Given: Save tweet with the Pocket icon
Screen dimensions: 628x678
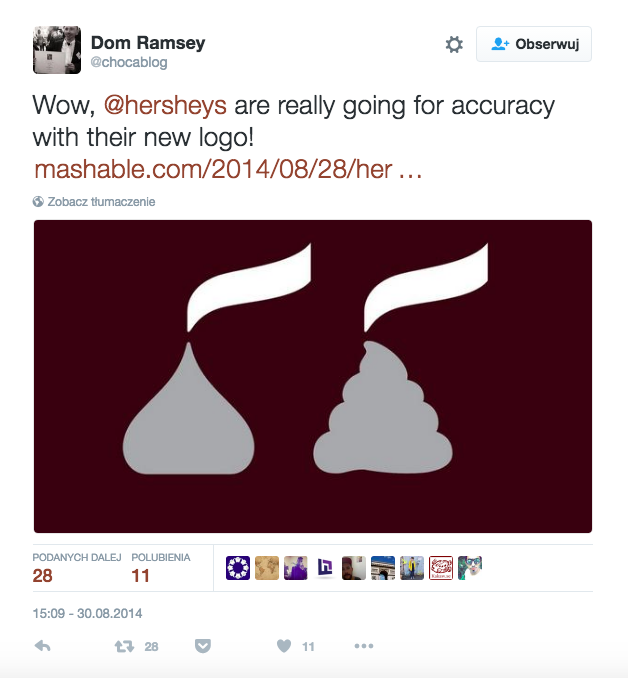Looking at the screenshot, I should click(203, 646).
